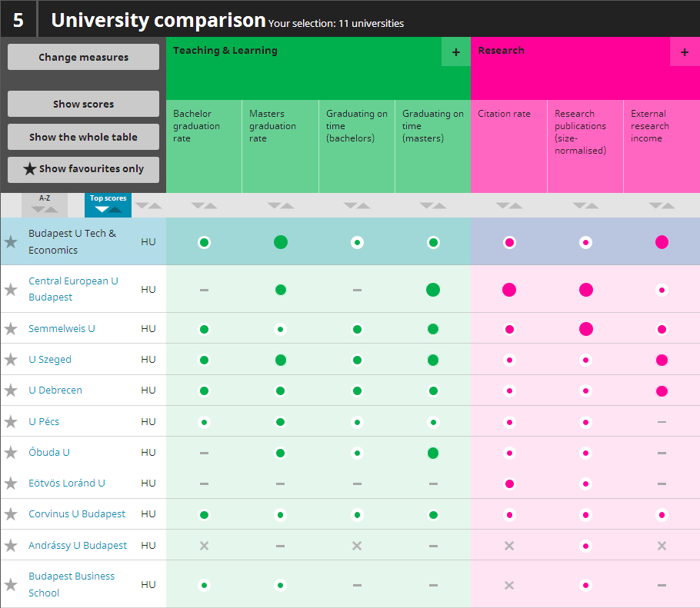Toggle the favourite star for U Debrecen
This screenshot has height=608, width=700.
pos(11,390)
